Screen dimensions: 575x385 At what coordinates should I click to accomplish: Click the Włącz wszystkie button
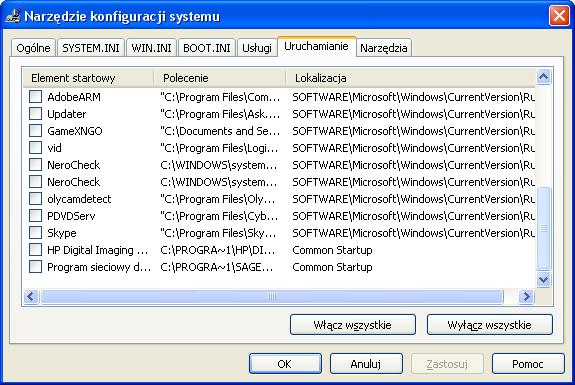coord(353,325)
